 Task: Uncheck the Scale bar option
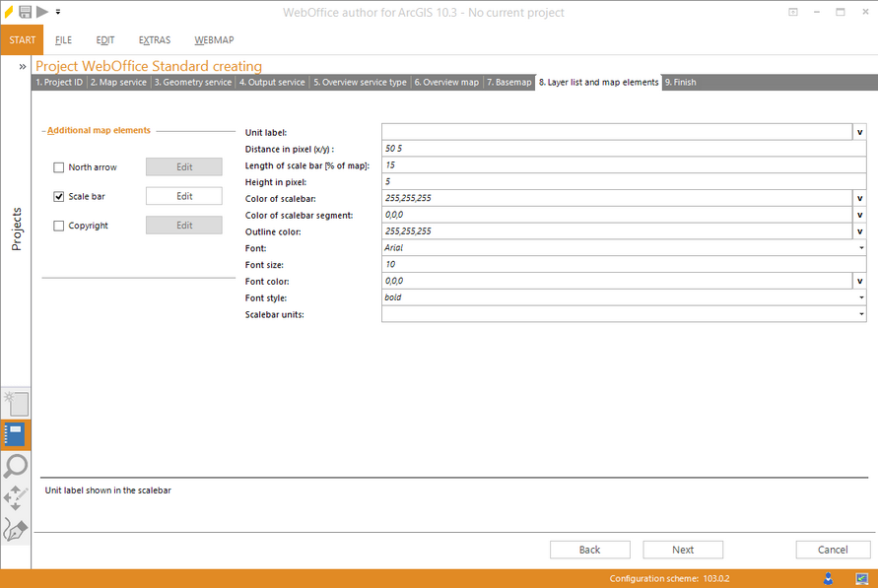tap(58, 196)
